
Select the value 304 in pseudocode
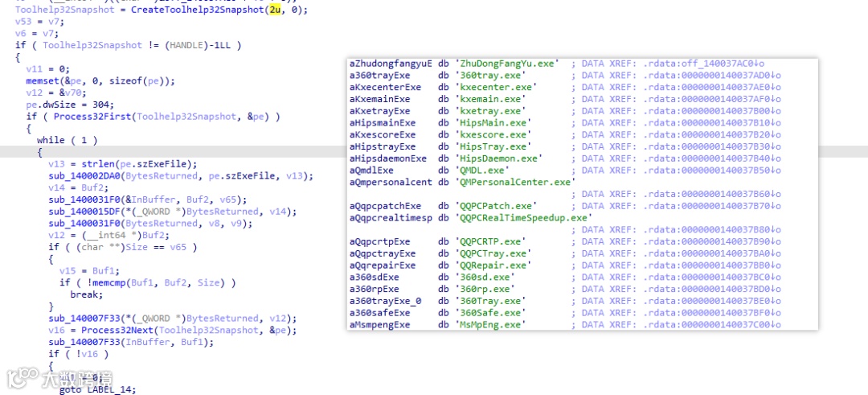point(101,105)
